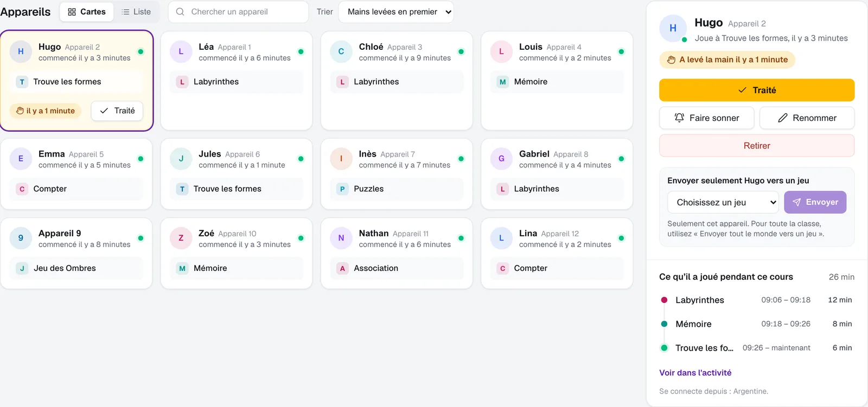The width and height of the screenshot is (868, 407).
Task: Open Voir dans l'activité link
Action: click(695, 373)
